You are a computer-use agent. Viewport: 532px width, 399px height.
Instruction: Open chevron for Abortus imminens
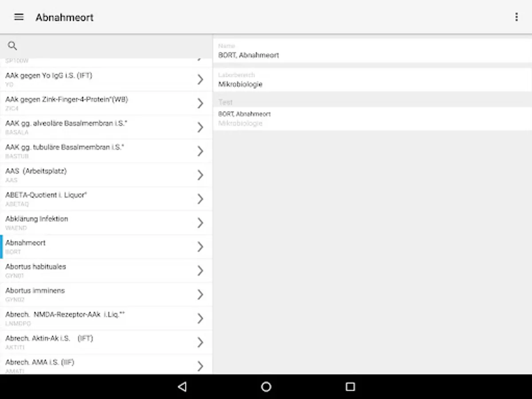coord(200,295)
